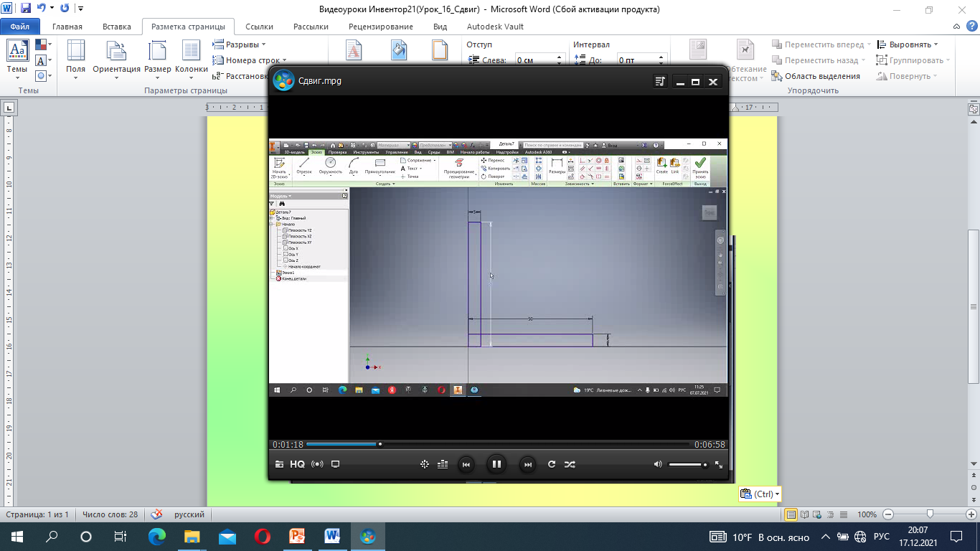This screenshot has height=551, width=980.
Task: Mute the player's speaker icon
Action: 658,464
